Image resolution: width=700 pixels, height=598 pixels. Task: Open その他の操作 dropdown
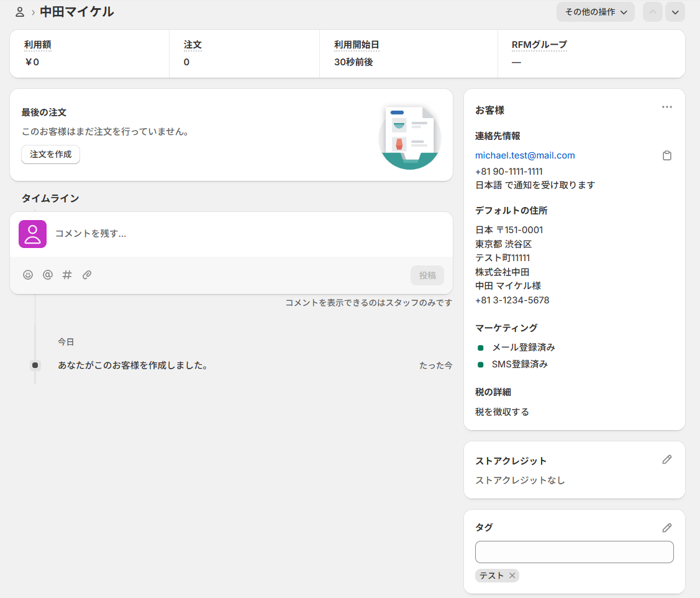tap(596, 12)
